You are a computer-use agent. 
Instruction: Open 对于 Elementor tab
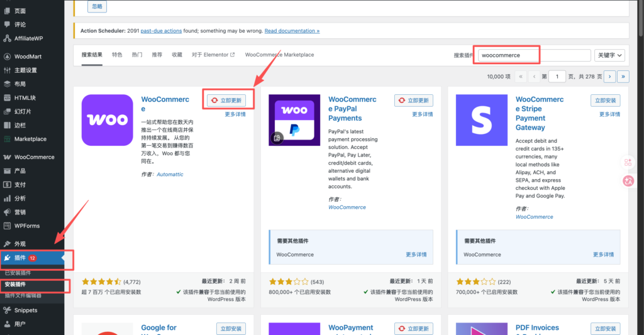click(213, 55)
